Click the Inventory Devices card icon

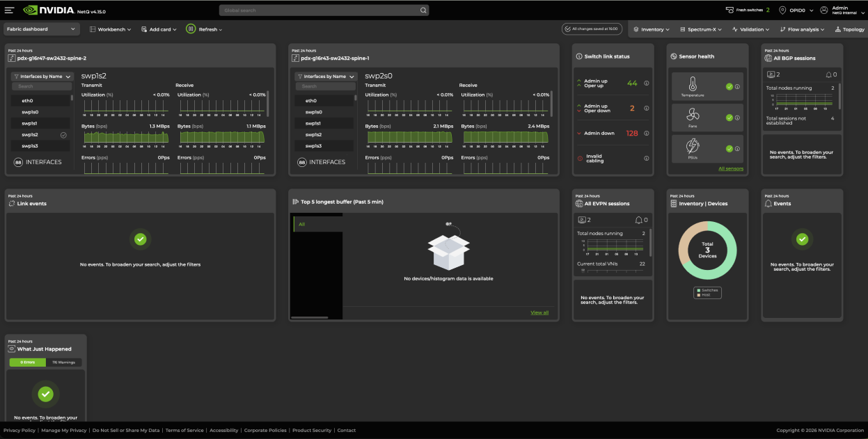click(674, 204)
